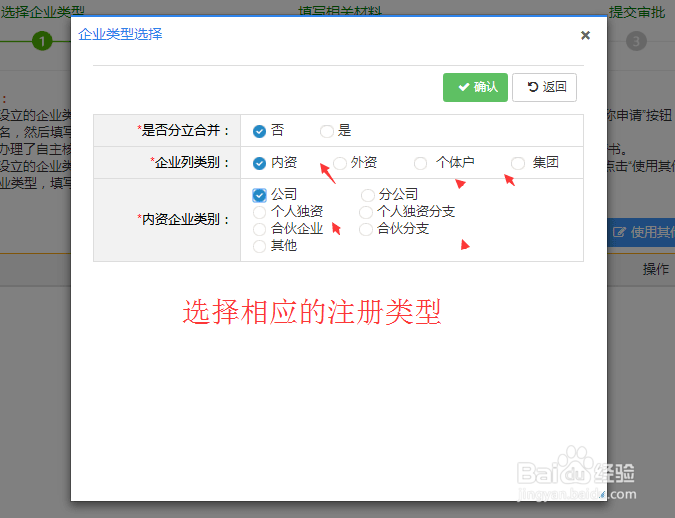Screen dimensions: 675x518
Task: Close the 企业类型选择 dialog
Action: [x=585, y=35]
